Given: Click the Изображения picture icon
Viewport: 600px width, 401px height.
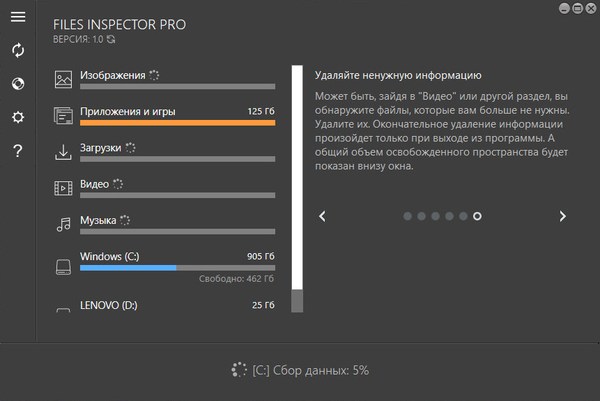Looking at the screenshot, I should [63, 78].
